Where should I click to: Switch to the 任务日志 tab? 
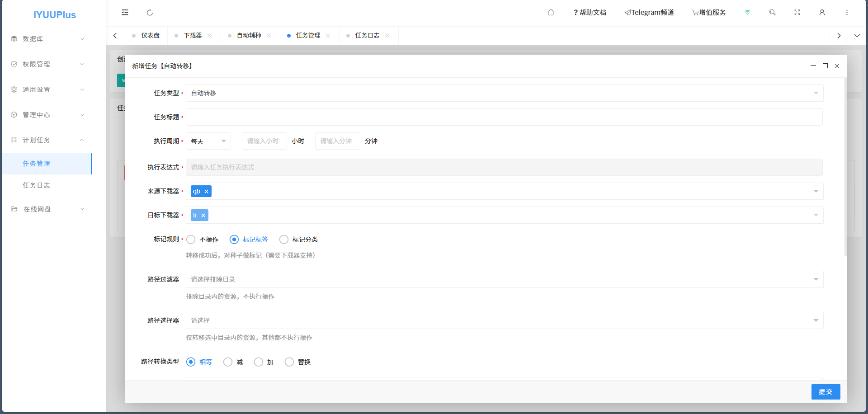click(x=367, y=36)
